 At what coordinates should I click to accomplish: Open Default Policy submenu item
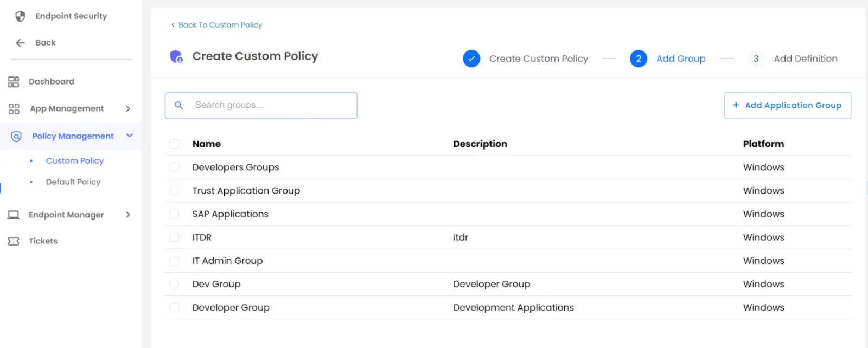[73, 182]
